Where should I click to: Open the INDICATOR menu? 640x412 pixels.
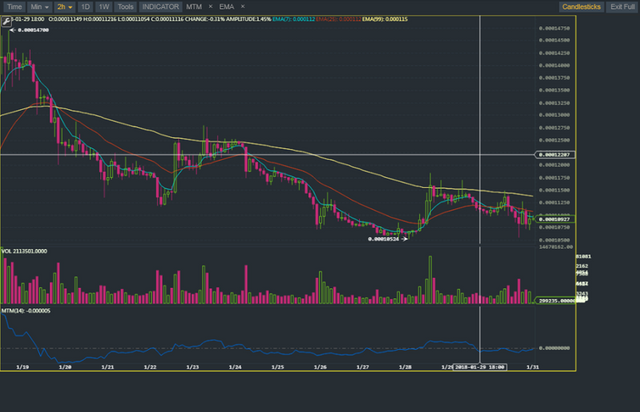(160, 7)
